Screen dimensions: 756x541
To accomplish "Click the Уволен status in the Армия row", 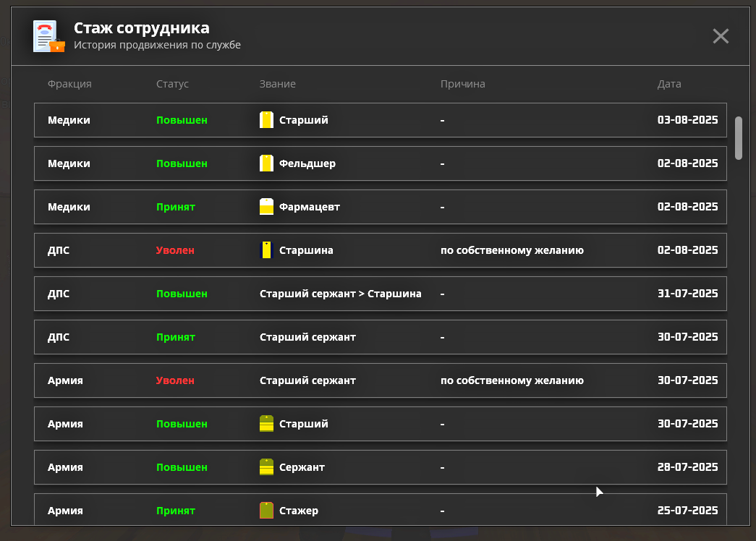I will click(x=175, y=380).
